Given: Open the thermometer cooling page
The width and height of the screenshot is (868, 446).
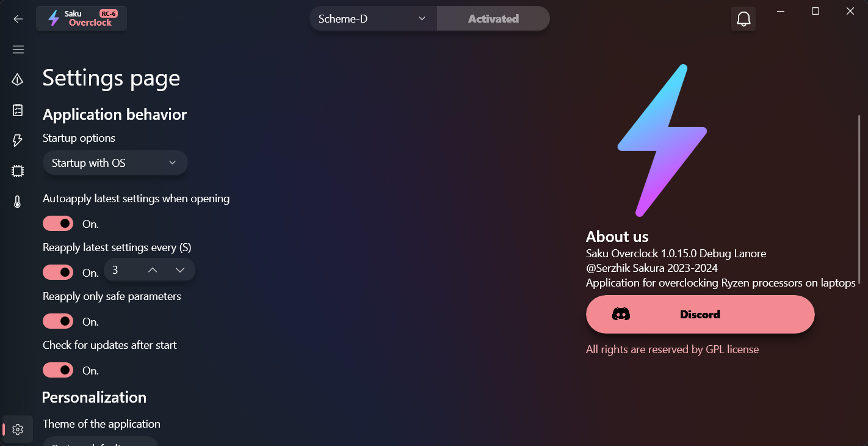Looking at the screenshot, I should (x=18, y=202).
